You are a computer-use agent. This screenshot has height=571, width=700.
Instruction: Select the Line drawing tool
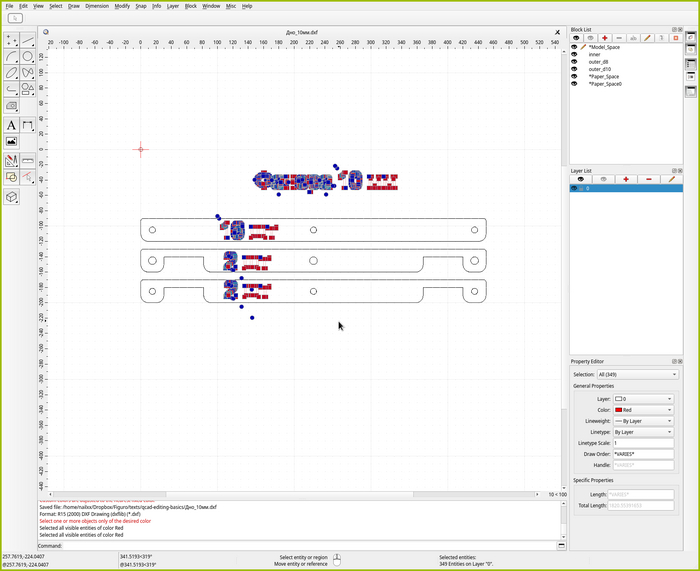pos(28,40)
